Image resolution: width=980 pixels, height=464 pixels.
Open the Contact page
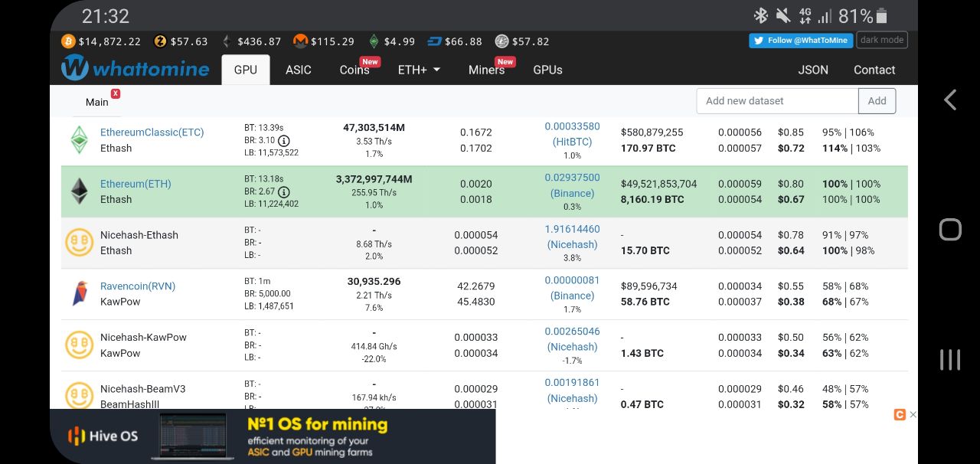point(874,70)
